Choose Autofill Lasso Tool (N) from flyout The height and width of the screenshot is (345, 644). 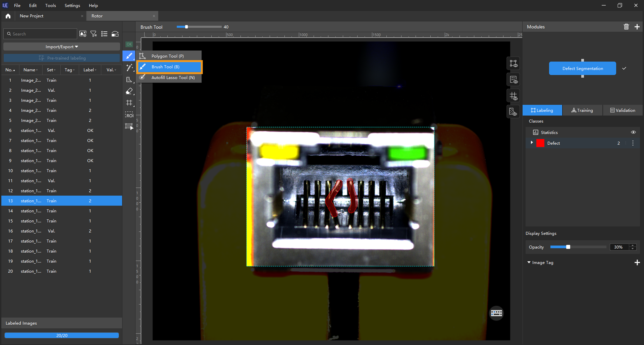coord(169,77)
